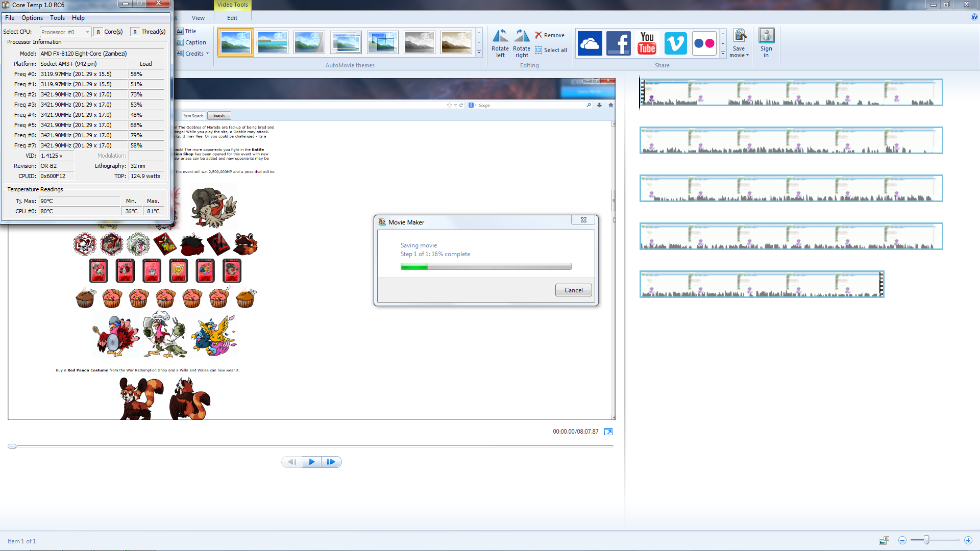Zoom out the timeline with minus icon
This screenshot has width=980, height=551.
click(902, 540)
